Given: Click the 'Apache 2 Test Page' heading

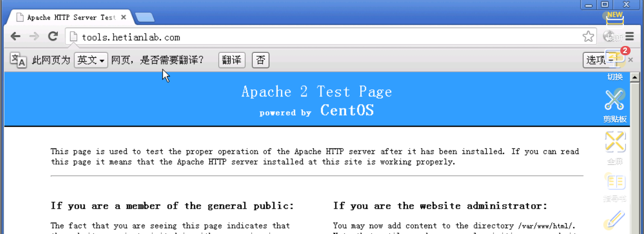Looking at the screenshot, I should pyautogui.click(x=317, y=91).
